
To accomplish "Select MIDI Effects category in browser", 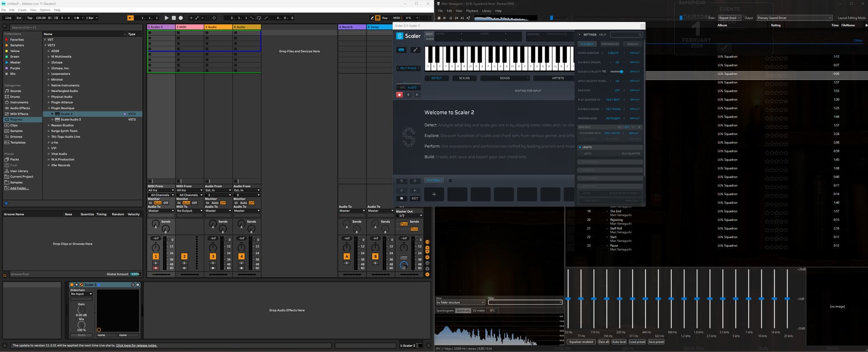I will pyautogui.click(x=19, y=114).
